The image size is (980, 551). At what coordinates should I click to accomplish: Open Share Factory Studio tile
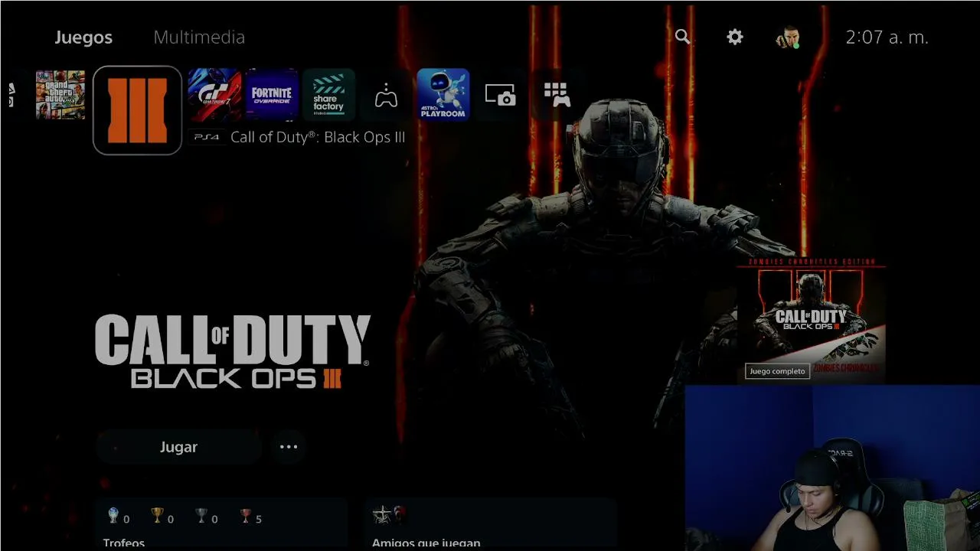click(x=329, y=95)
